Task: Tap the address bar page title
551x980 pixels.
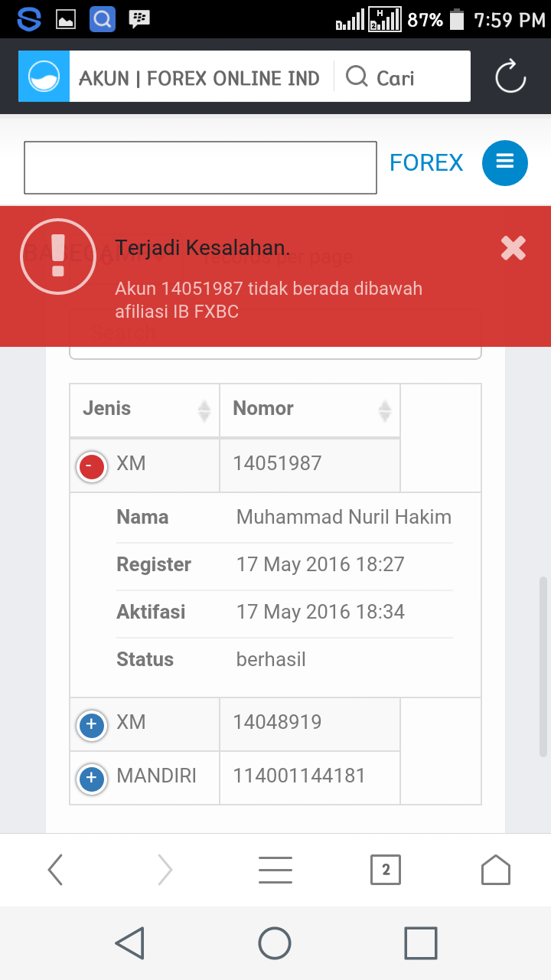Action: (x=199, y=78)
